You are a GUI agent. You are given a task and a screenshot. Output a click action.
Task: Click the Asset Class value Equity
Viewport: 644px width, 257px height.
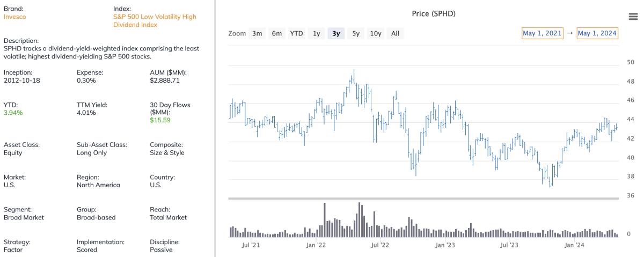(13, 152)
